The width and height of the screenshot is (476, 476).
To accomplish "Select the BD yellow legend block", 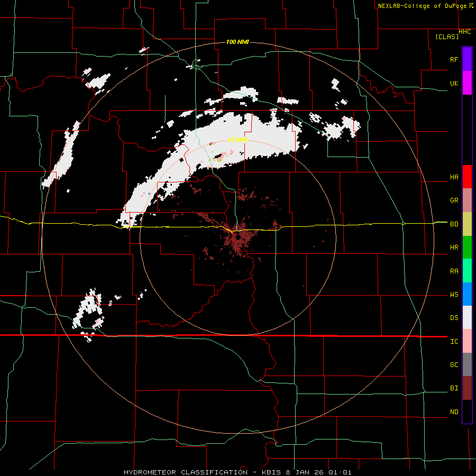I will pos(467,224).
